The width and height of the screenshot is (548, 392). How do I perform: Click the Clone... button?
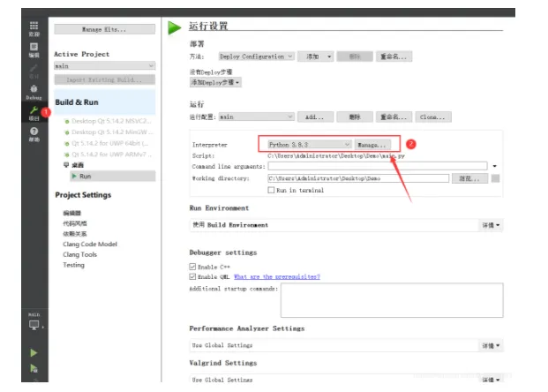(x=433, y=117)
